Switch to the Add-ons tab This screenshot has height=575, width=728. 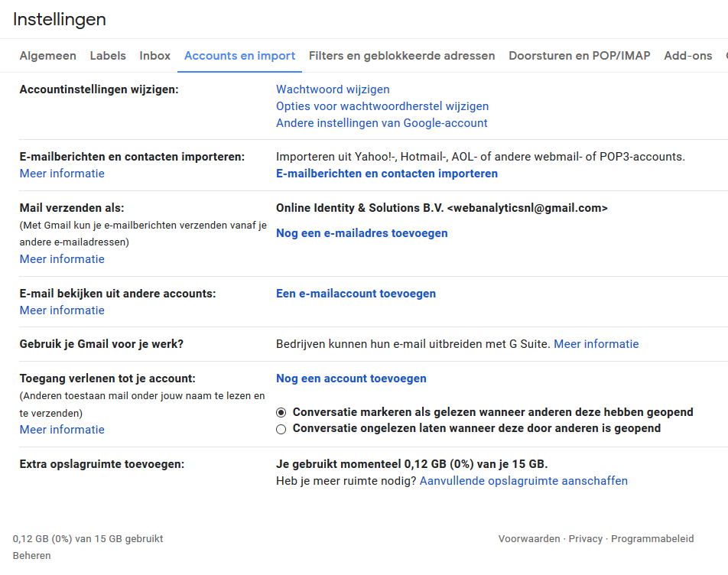(x=687, y=56)
